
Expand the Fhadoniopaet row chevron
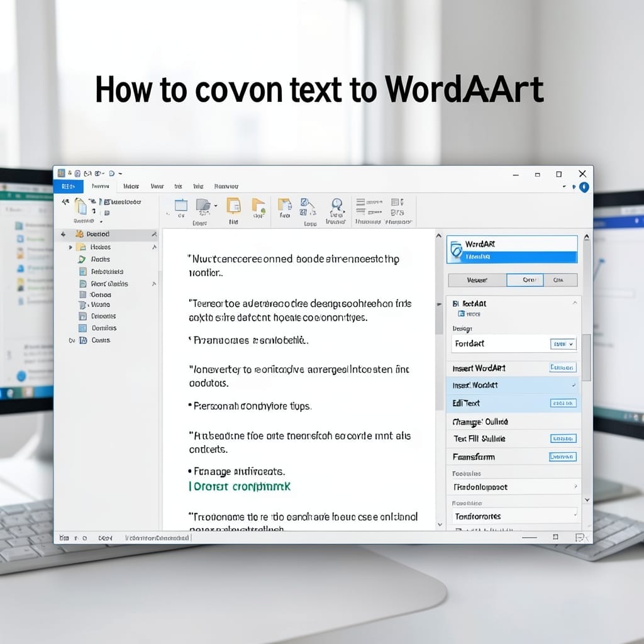[x=575, y=486]
